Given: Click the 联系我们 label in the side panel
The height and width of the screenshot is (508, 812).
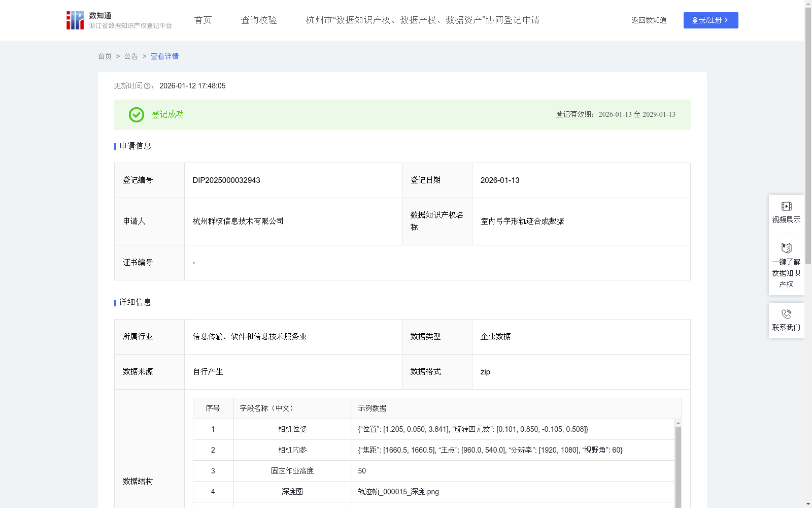Looking at the screenshot, I should coord(786,328).
